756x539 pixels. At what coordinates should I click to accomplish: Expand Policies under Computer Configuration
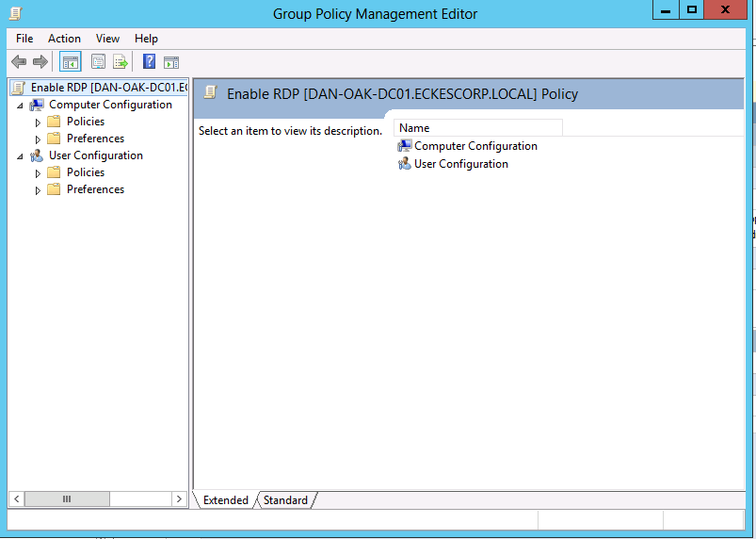[x=38, y=122]
